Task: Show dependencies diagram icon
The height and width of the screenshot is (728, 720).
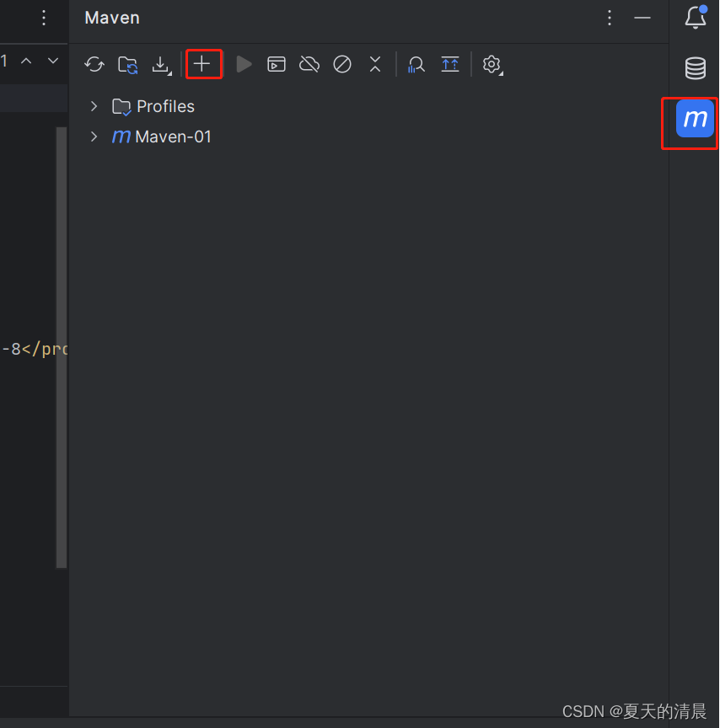Action: pos(449,64)
